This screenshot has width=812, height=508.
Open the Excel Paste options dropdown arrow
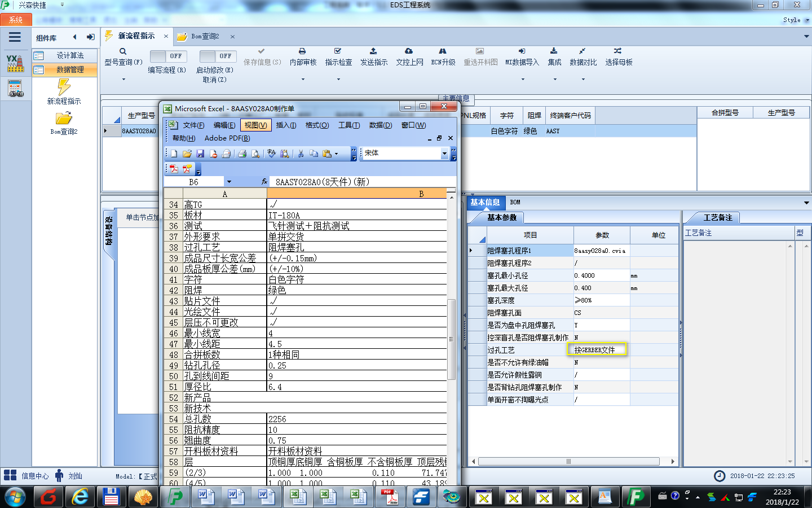point(337,154)
